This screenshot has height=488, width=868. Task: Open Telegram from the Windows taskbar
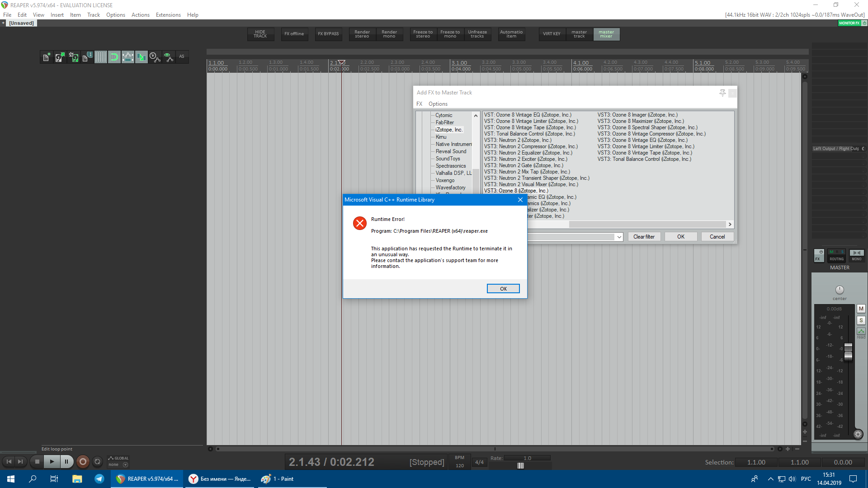pyautogui.click(x=99, y=479)
